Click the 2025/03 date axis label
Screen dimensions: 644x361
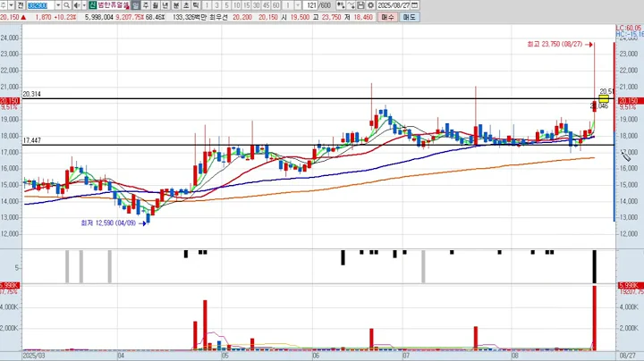pyautogui.click(x=35, y=356)
